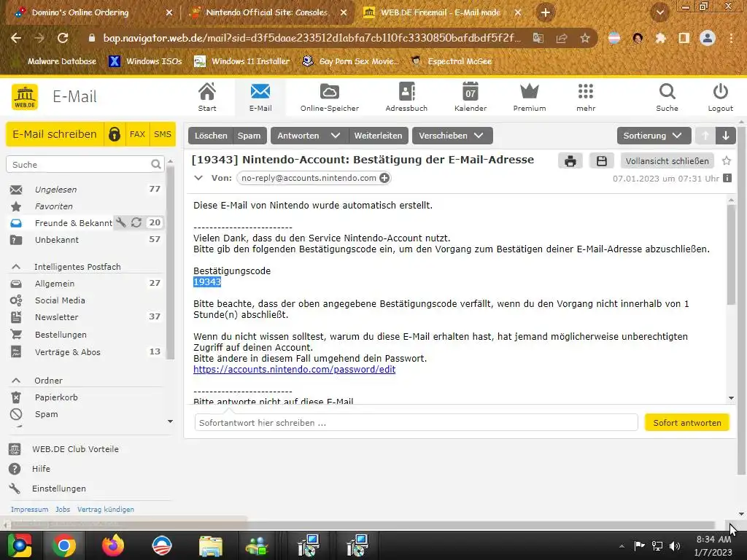The width and height of the screenshot is (747, 560).
Task: Refresh Freunde & Bekannt folder icon
Action: pyautogui.click(x=136, y=222)
